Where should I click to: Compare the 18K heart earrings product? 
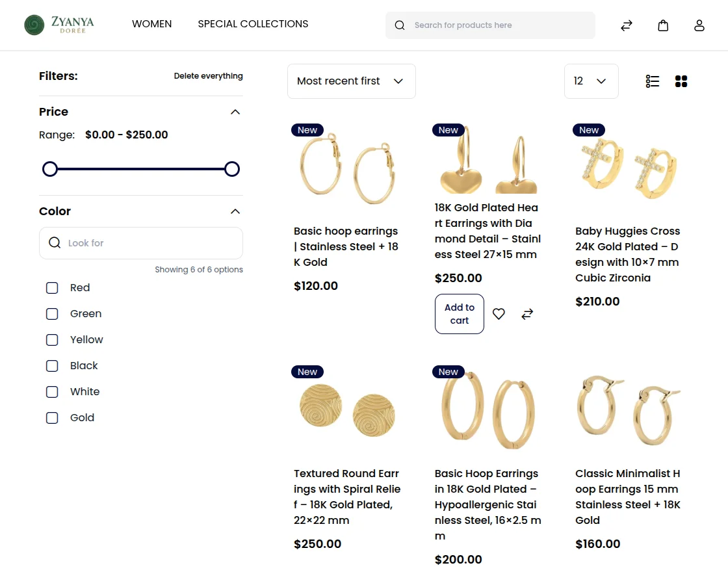(x=527, y=314)
